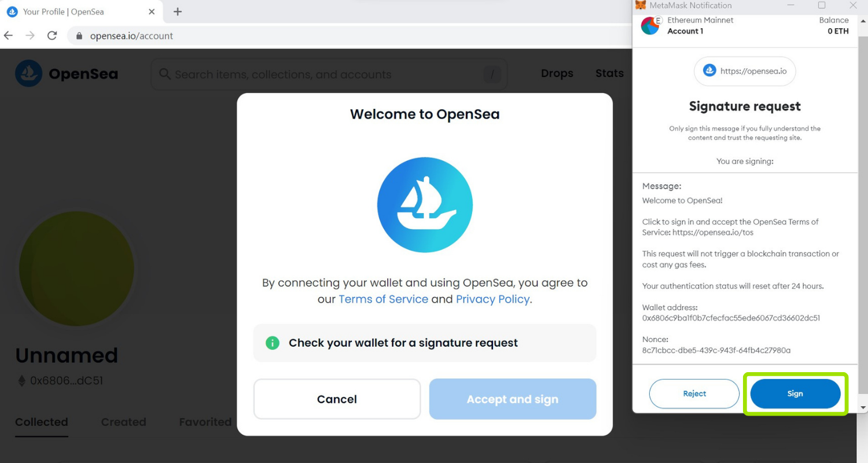Click the https://opensea.io origin pill

(x=745, y=71)
